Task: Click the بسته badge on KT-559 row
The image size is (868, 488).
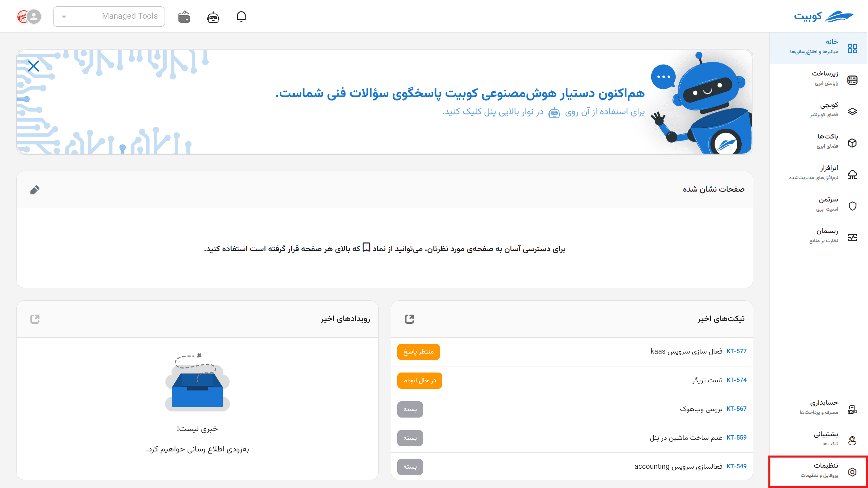Action: pyautogui.click(x=410, y=438)
